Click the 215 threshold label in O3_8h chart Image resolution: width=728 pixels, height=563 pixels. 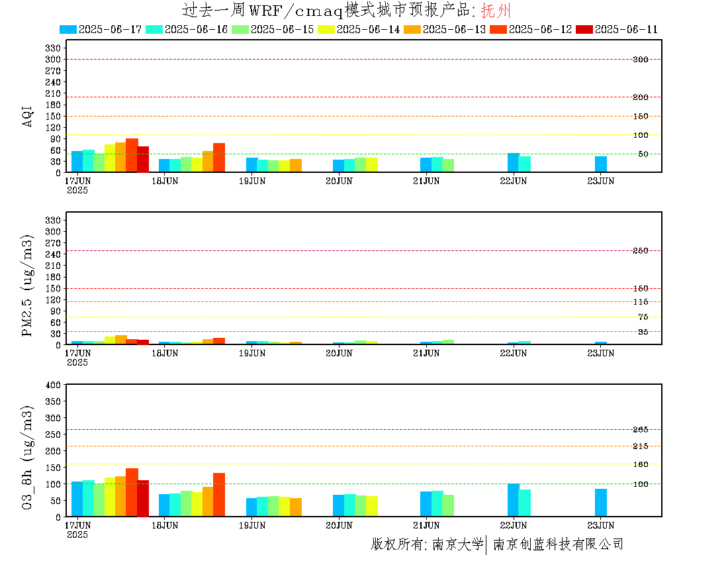coord(641,446)
